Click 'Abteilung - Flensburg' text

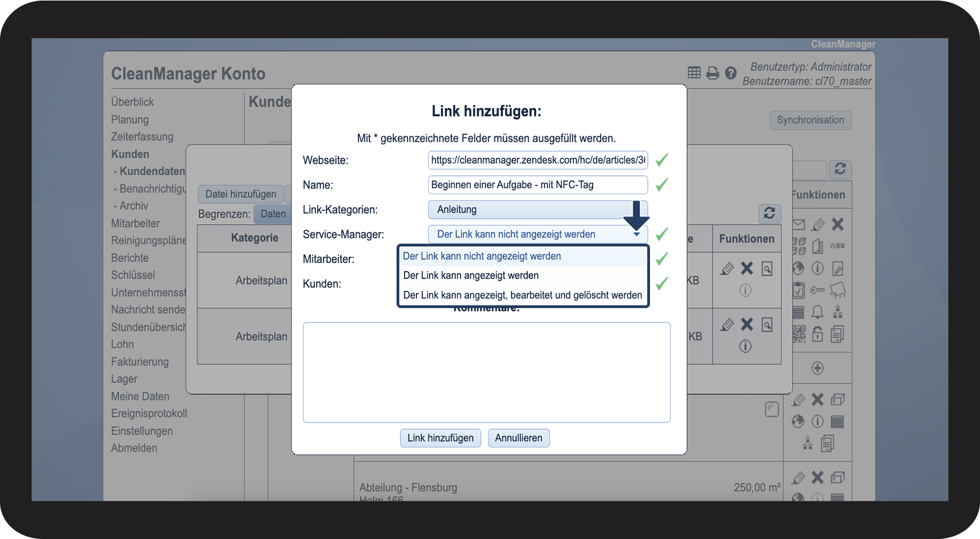click(408, 487)
